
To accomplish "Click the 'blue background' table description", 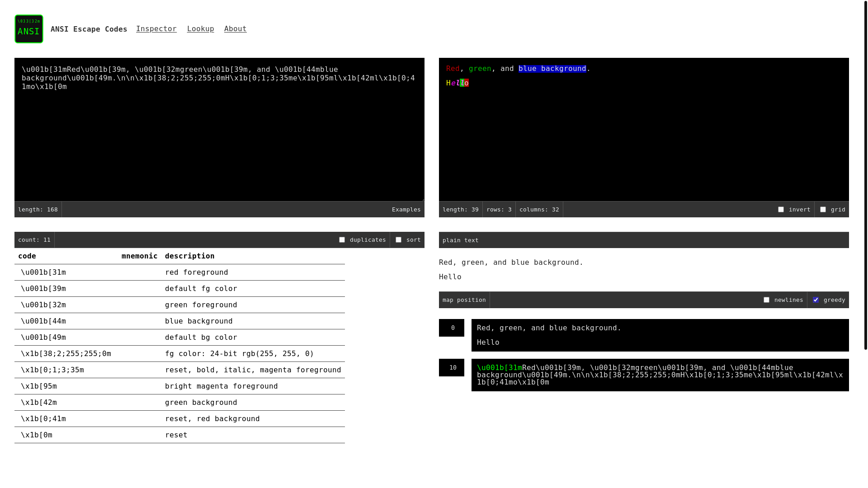I will [199, 321].
